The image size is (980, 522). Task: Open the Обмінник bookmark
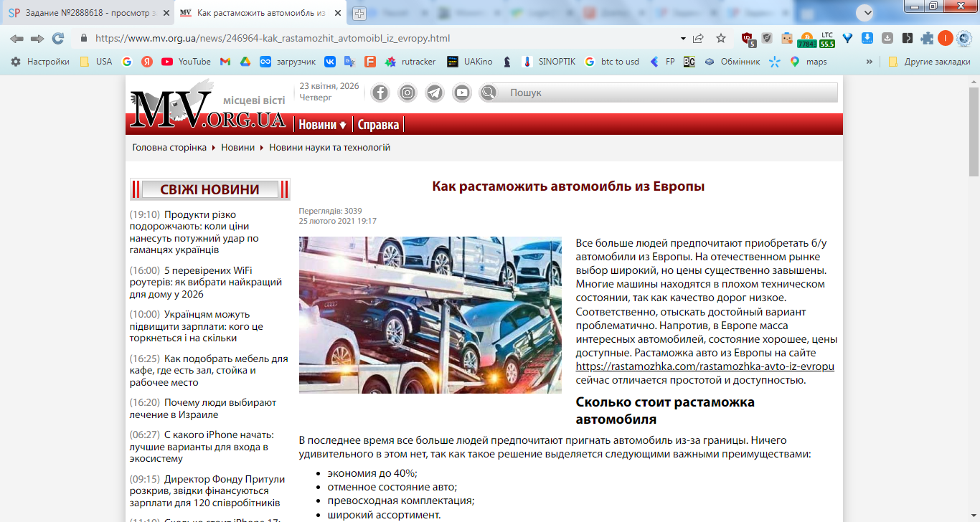point(732,62)
